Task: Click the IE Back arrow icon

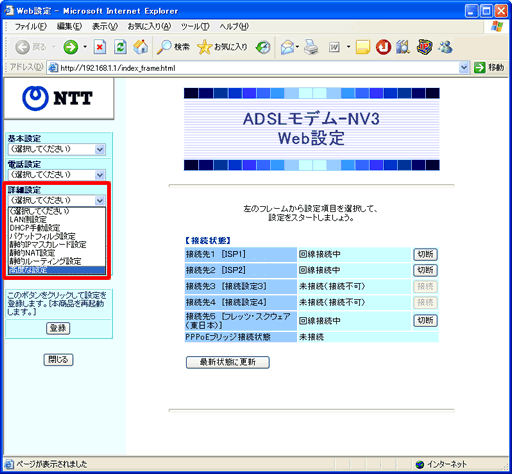Action: (x=23, y=47)
